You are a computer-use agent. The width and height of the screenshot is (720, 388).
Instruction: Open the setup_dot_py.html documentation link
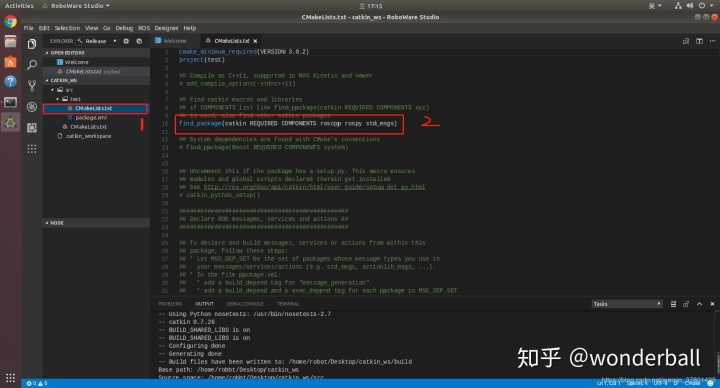click(x=315, y=187)
